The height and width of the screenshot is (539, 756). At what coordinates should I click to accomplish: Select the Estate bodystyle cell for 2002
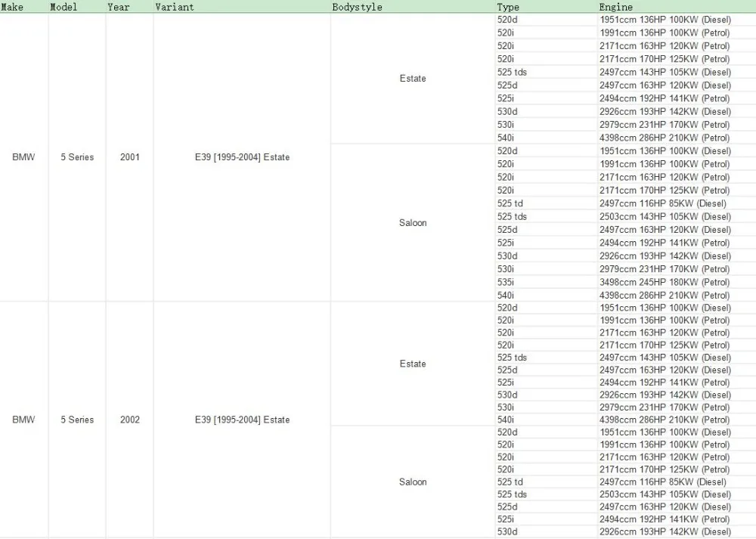click(x=413, y=364)
